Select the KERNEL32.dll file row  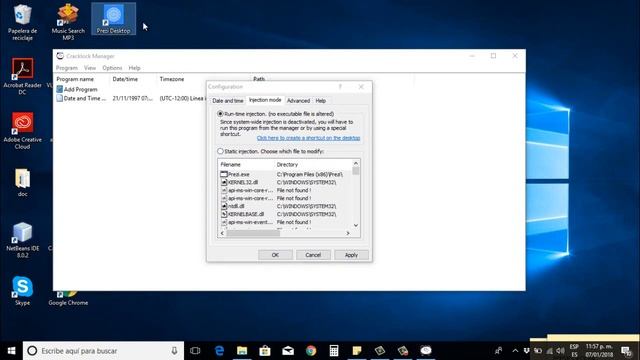click(x=286, y=182)
